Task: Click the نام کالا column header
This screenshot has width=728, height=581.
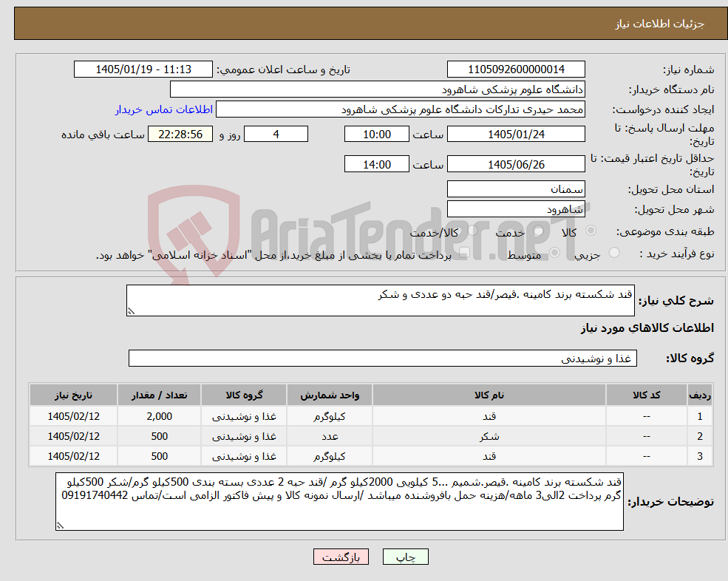Action: [x=489, y=395]
